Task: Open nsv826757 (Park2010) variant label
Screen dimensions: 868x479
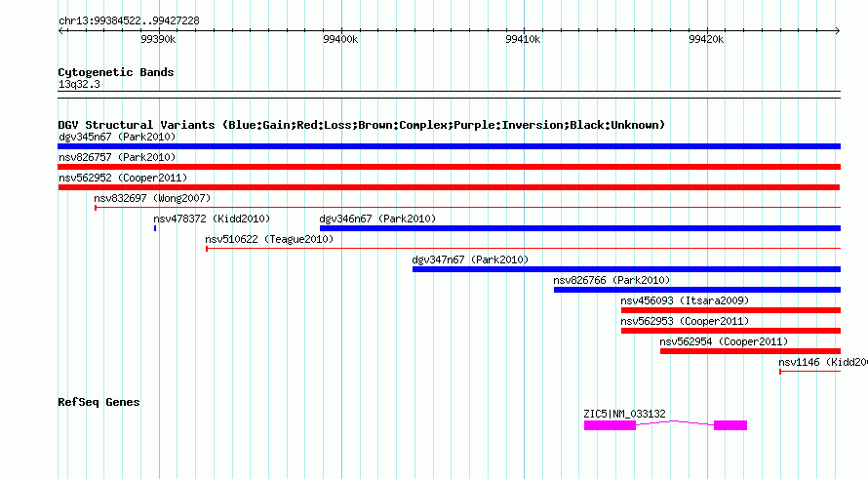Action: [117, 157]
